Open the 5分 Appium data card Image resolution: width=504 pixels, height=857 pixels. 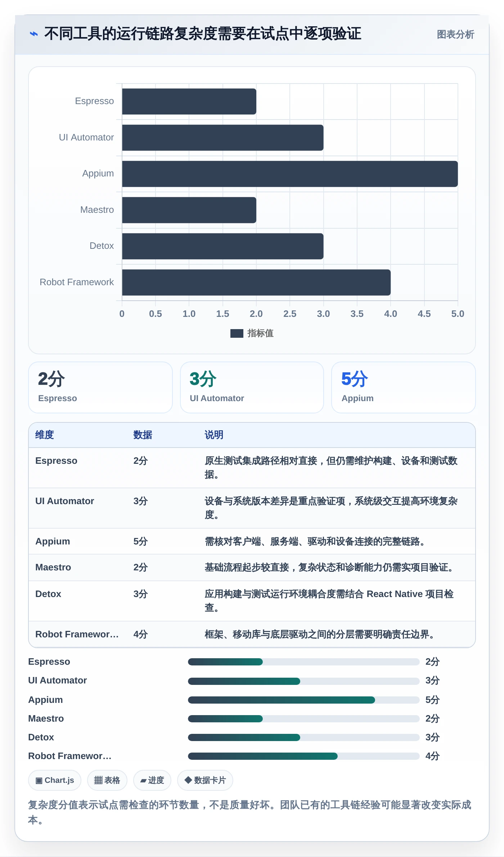point(404,387)
